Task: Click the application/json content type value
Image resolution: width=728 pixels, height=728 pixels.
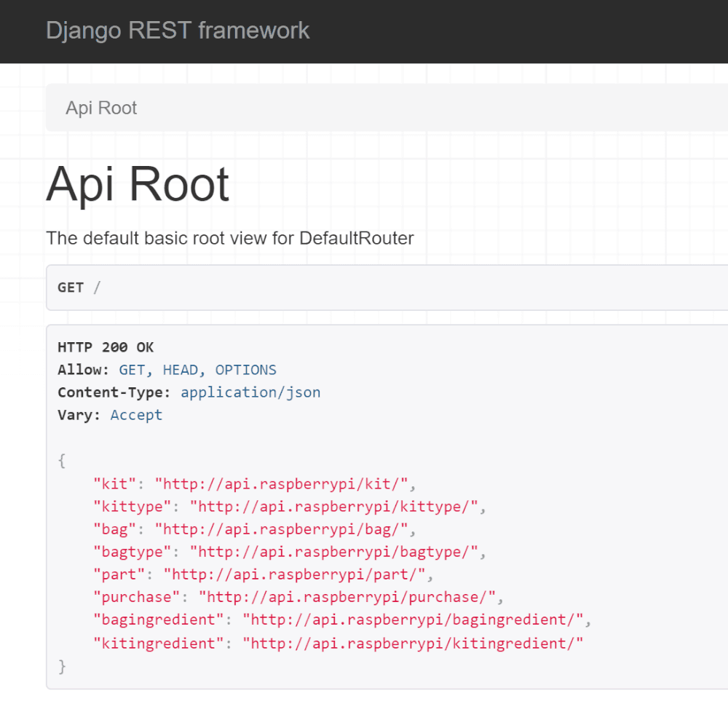Action: click(x=250, y=392)
